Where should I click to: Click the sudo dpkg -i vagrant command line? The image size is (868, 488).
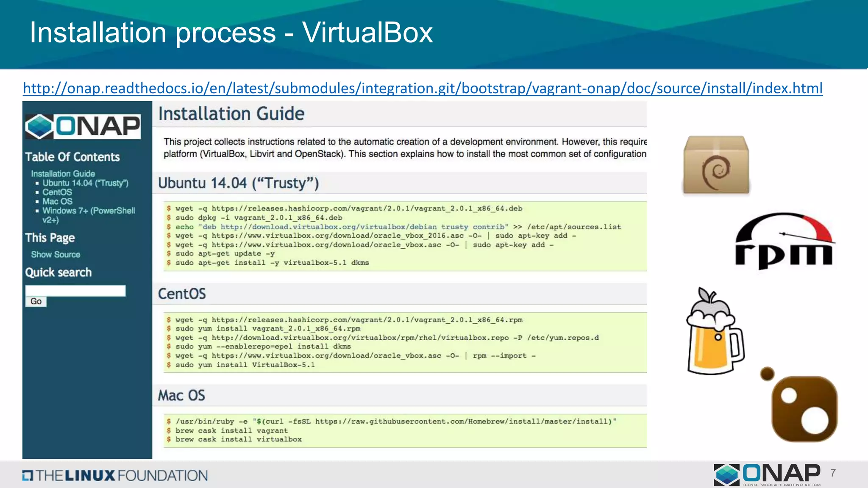pos(255,218)
